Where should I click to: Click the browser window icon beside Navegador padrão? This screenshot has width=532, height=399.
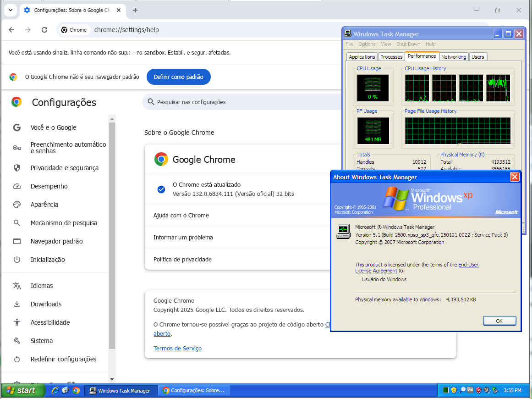coord(17,241)
